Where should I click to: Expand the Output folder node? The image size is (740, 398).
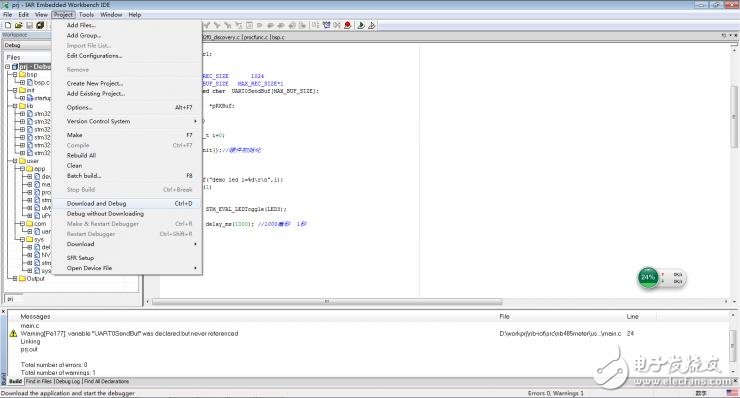click(x=15, y=279)
